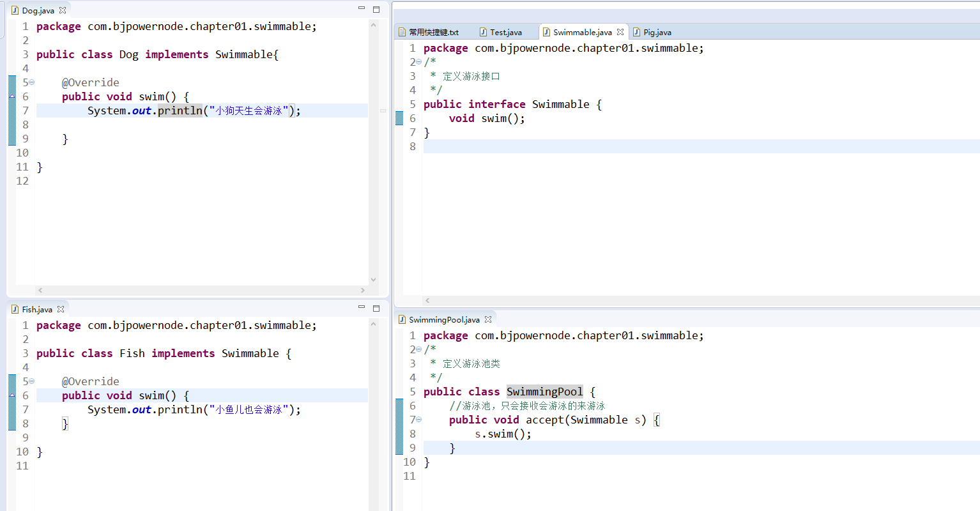
Task: Click 'public void swim() {' in Fish.java
Action: point(125,395)
